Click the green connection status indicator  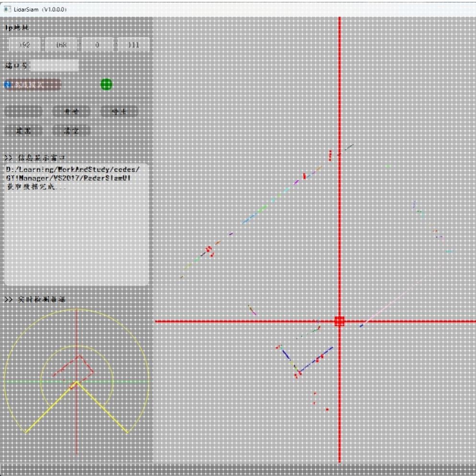coord(106,84)
